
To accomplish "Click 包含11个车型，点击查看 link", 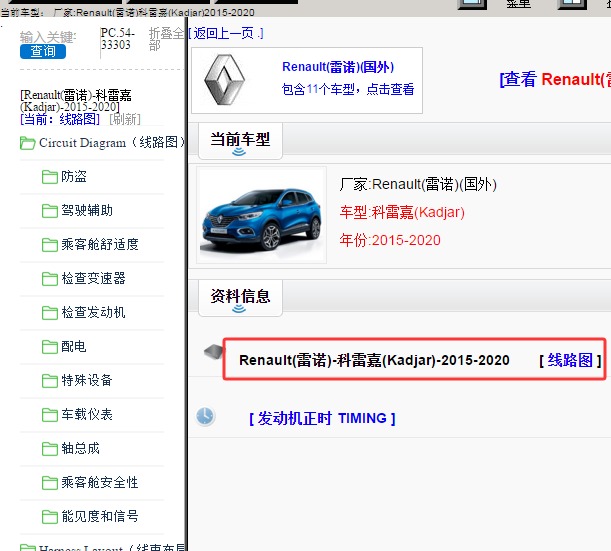I will point(348,89).
